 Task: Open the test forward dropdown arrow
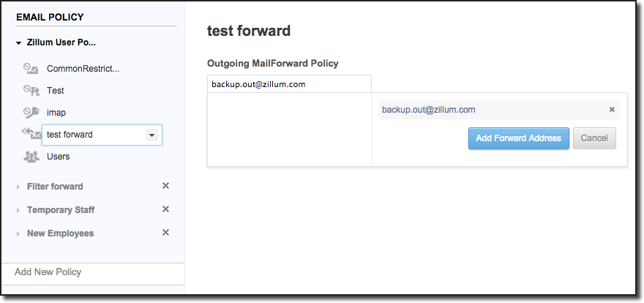[151, 135]
